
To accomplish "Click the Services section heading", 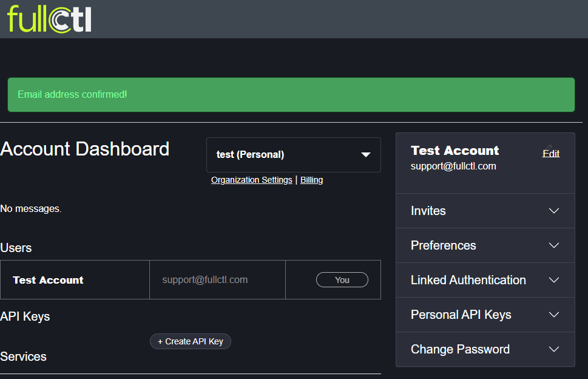I will tap(24, 357).
